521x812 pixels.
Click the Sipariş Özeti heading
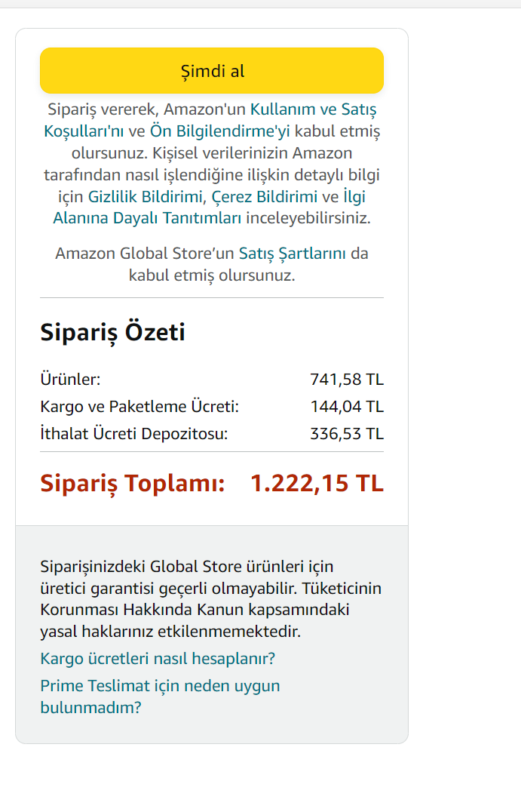click(x=113, y=332)
